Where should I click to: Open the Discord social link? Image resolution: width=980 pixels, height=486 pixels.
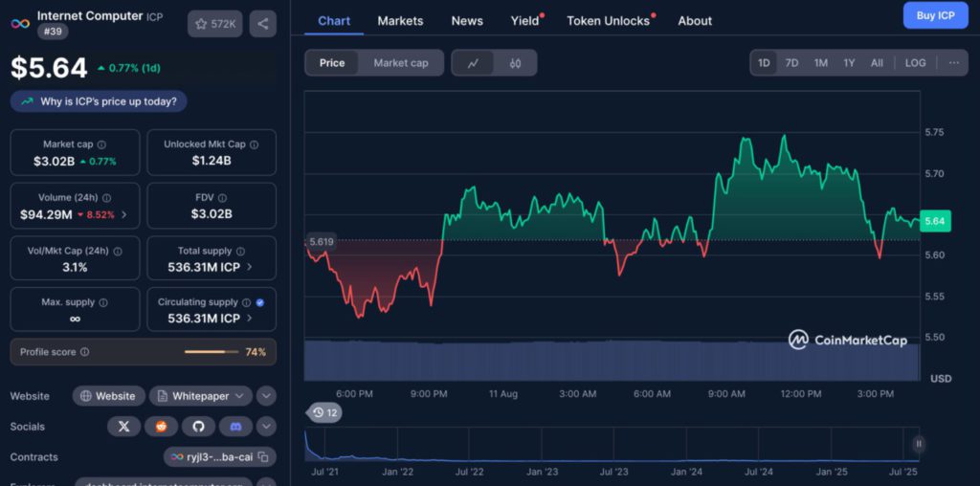[235, 427]
